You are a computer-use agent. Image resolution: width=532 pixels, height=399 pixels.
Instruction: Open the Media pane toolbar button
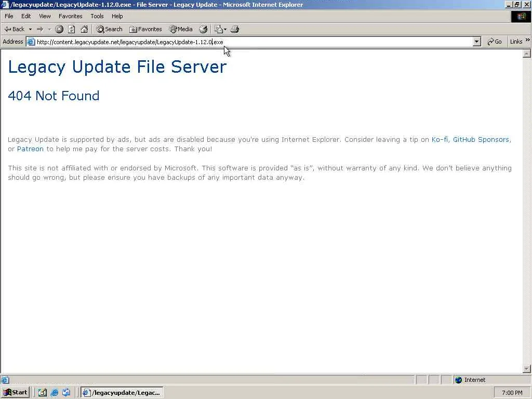tap(181, 29)
